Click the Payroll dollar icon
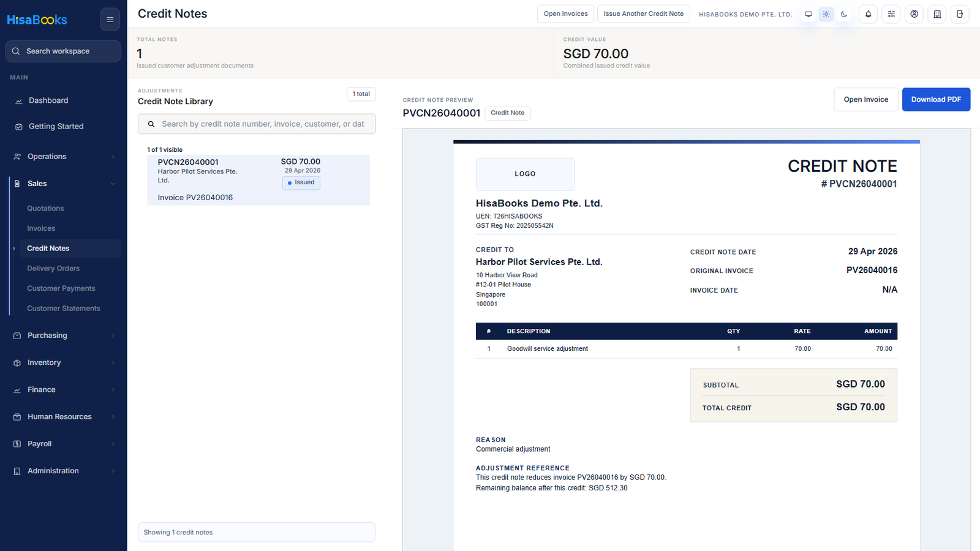Image resolution: width=980 pixels, height=551 pixels. (17, 444)
